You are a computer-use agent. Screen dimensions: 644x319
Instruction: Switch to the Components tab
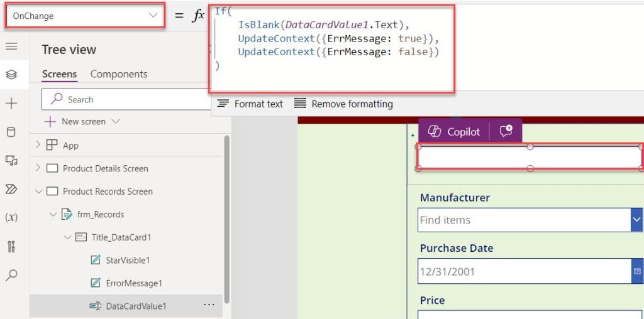click(x=119, y=74)
